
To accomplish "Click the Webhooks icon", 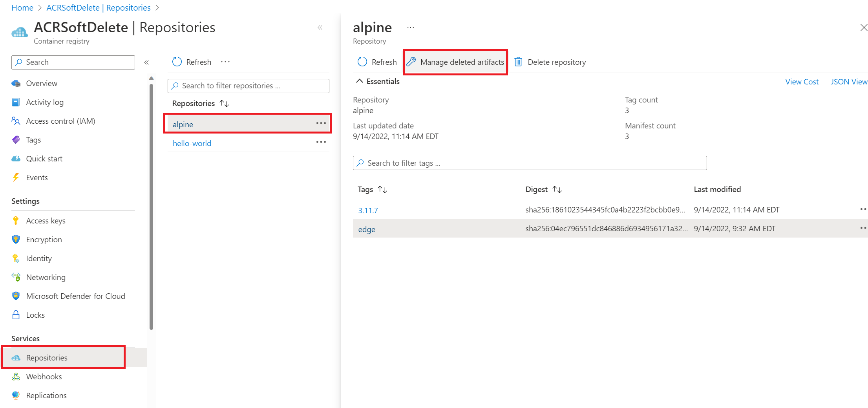I will [x=16, y=377].
